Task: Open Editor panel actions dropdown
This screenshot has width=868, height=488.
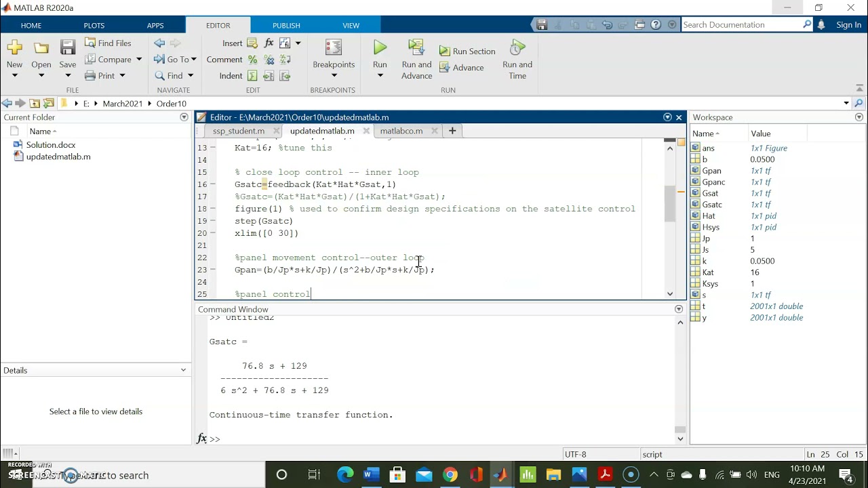Action: click(667, 117)
